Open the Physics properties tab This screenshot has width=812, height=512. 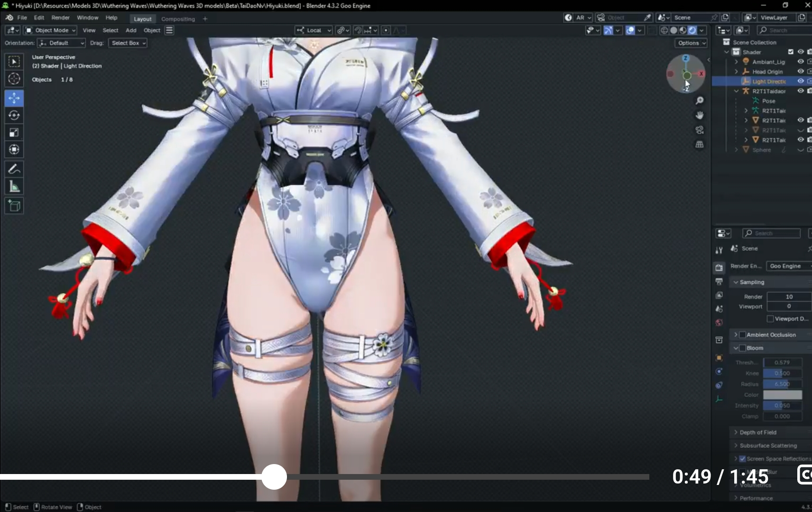719,372
